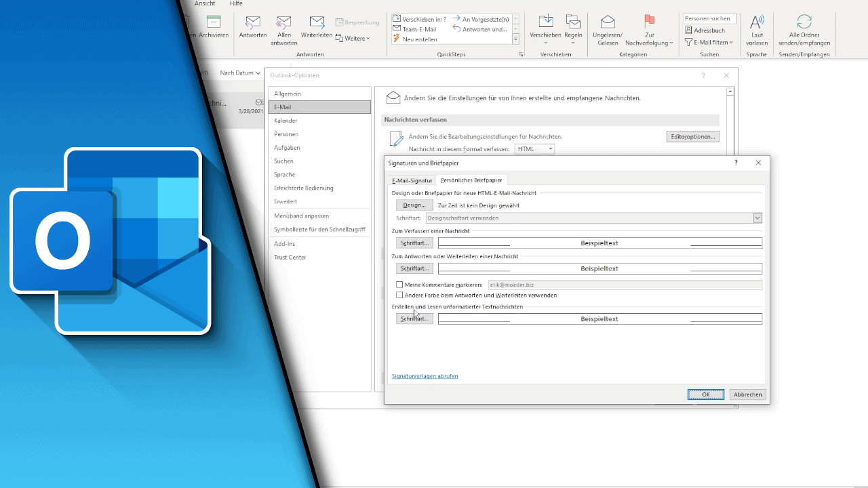Click the Design... button
The height and width of the screenshot is (488, 868).
414,205
